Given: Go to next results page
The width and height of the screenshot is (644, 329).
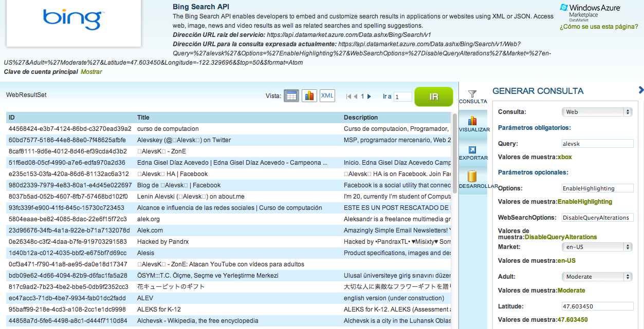Looking at the screenshot, I should (x=369, y=96).
